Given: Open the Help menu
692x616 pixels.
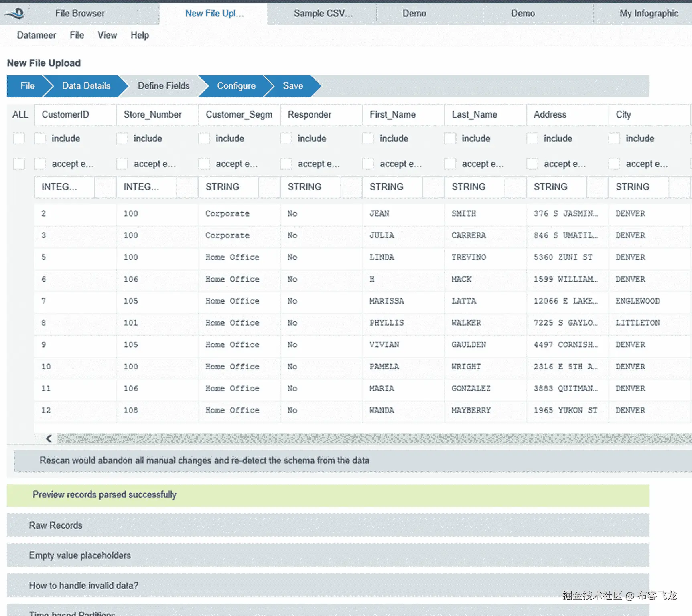Looking at the screenshot, I should 140,35.
